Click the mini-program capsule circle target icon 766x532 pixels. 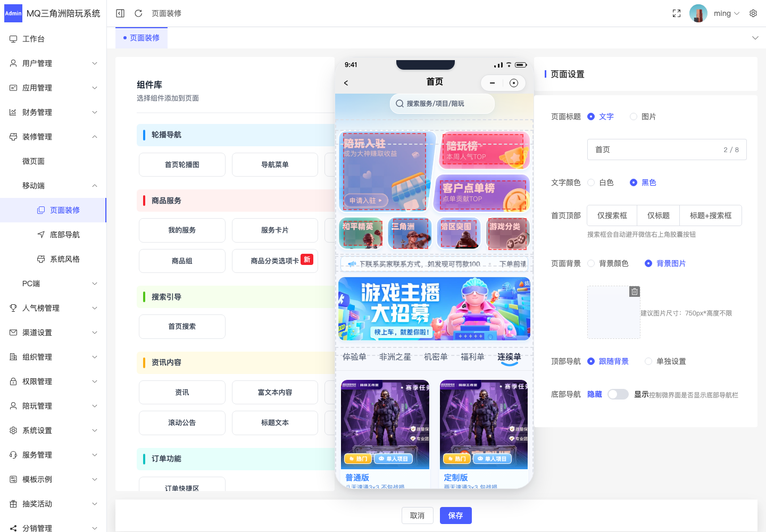(x=514, y=83)
